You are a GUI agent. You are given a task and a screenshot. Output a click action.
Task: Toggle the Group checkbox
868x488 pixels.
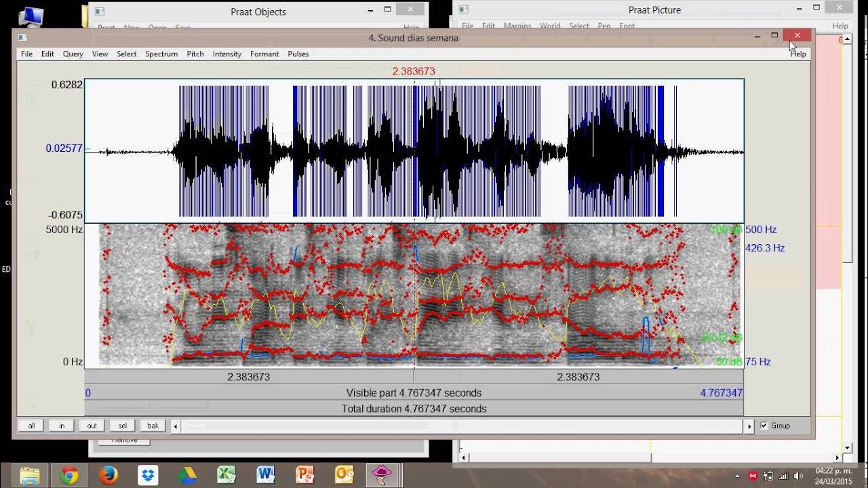[x=764, y=426]
